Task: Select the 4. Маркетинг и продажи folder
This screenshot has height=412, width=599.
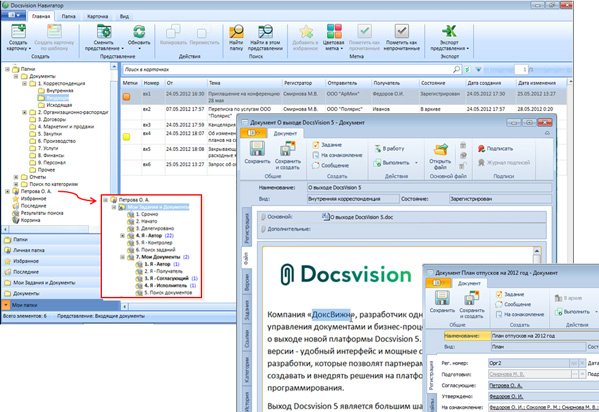Action: [x=66, y=127]
